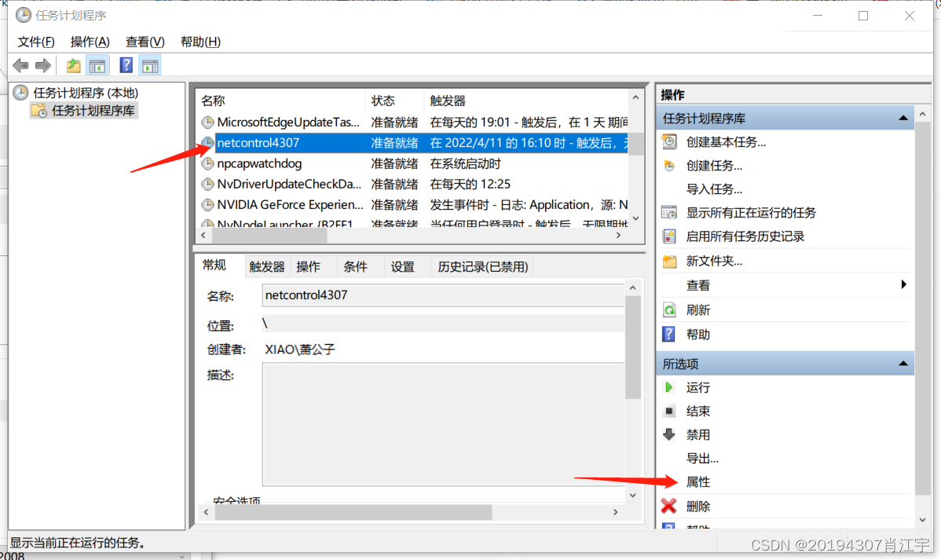Click the 禁用 down-arrow icon

pos(669,434)
